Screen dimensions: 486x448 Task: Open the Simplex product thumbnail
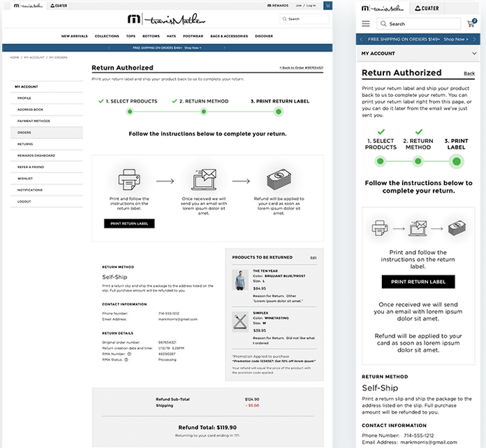tap(240, 322)
